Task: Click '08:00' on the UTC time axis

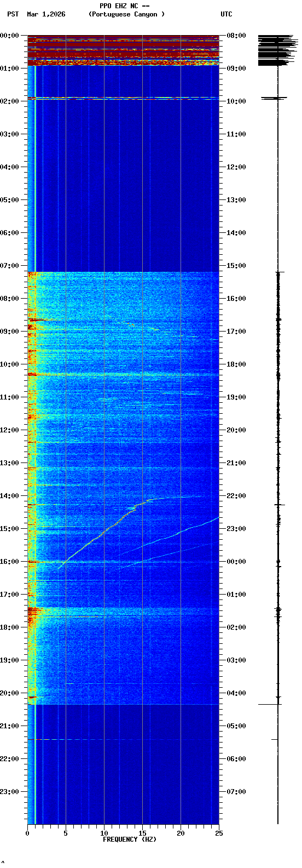Action: (236, 36)
